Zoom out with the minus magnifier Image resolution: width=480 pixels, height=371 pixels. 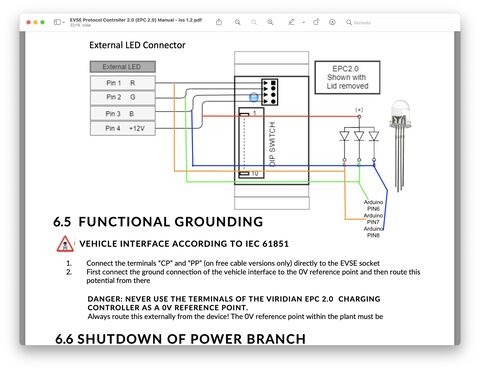pyautogui.click(x=238, y=22)
